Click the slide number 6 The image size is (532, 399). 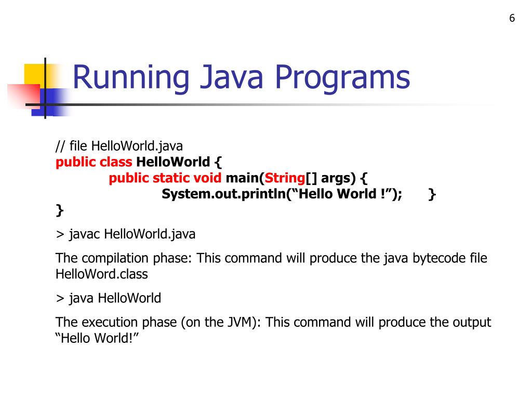pos(512,18)
